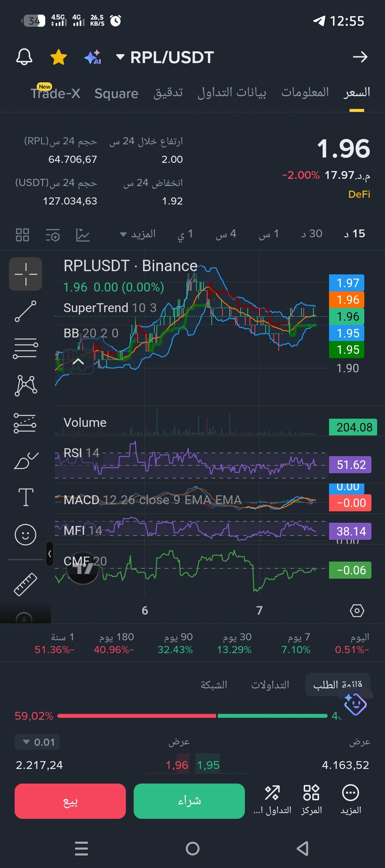Select 15 minute timeframe
This screenshot has height=868, width=385.
tap(355, 234)
